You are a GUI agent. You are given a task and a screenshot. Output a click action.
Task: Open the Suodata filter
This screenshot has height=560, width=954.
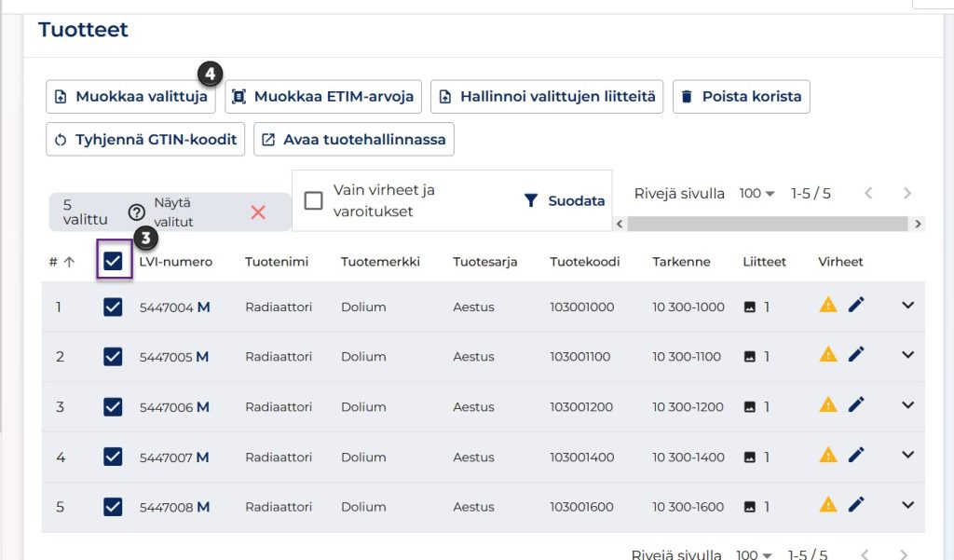pos(565,200)
